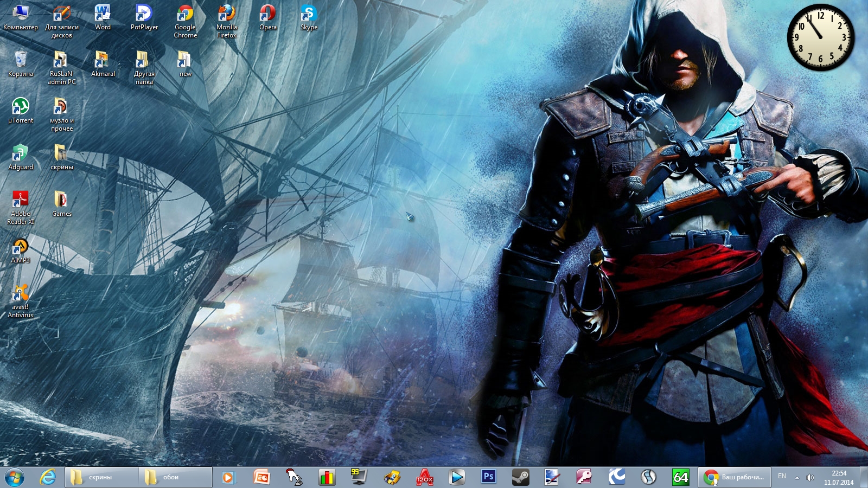This screenshot has width=868, height=488.
Task: Open the Windows Start menu orb
Action: click(x=15, y=477)
